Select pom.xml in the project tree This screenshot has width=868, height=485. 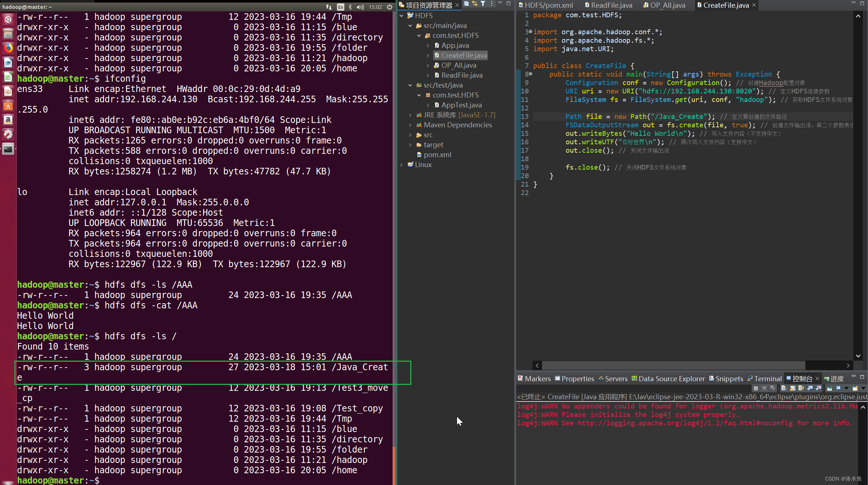coord(437,155)
